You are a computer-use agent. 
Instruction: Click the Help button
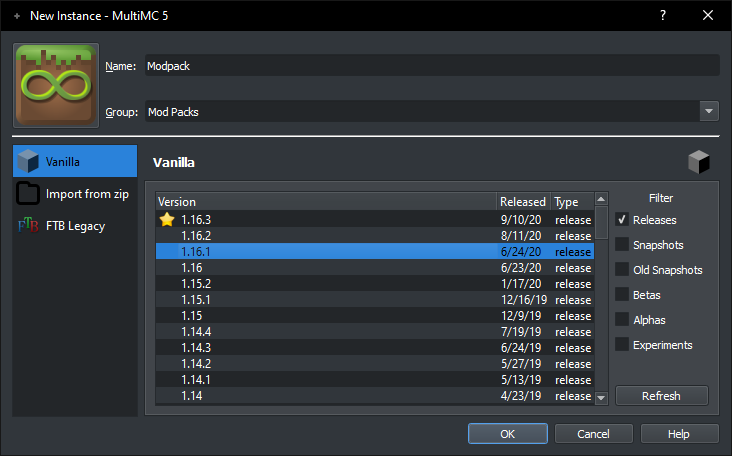point(679,434)
